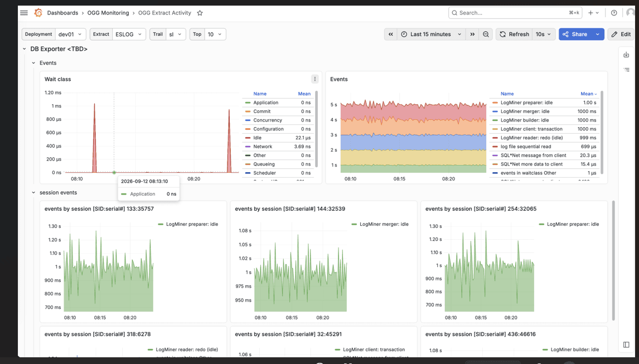Open the 10s refresh interval dropdown
This screenshot has height=364, width=639.
coord(543,34)
